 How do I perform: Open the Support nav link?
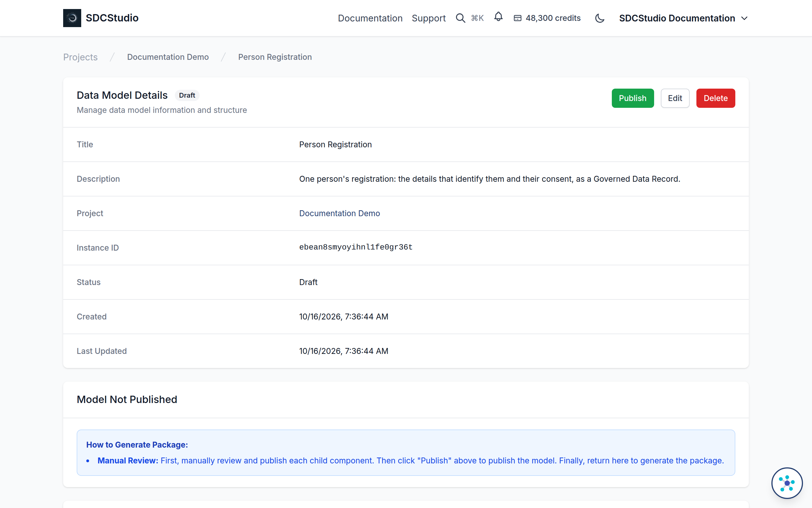pos(429,18)
